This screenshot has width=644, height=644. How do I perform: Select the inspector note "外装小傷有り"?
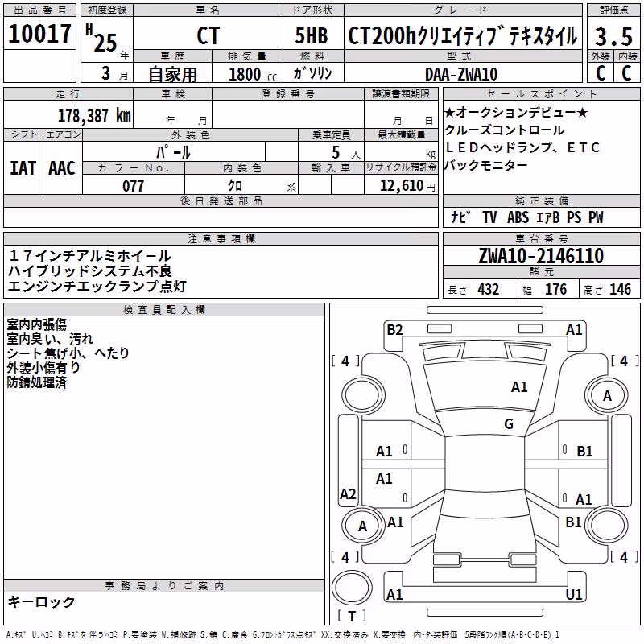[x=43, y=368]
